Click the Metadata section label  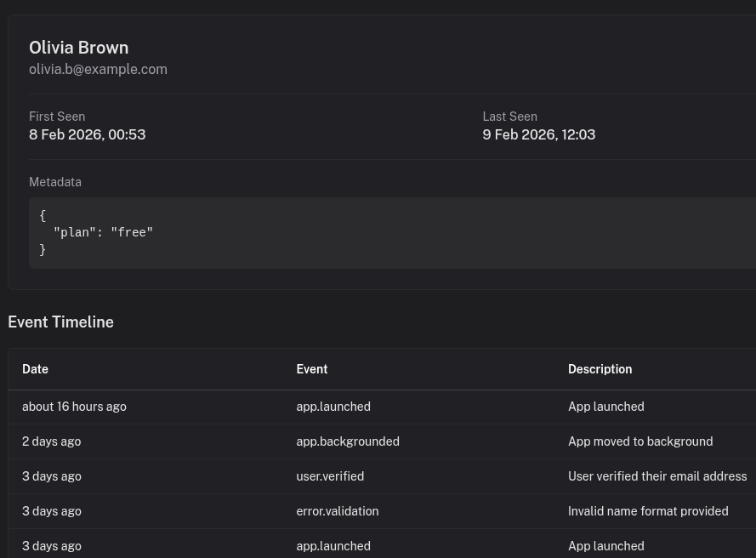(x=54, y=182)
